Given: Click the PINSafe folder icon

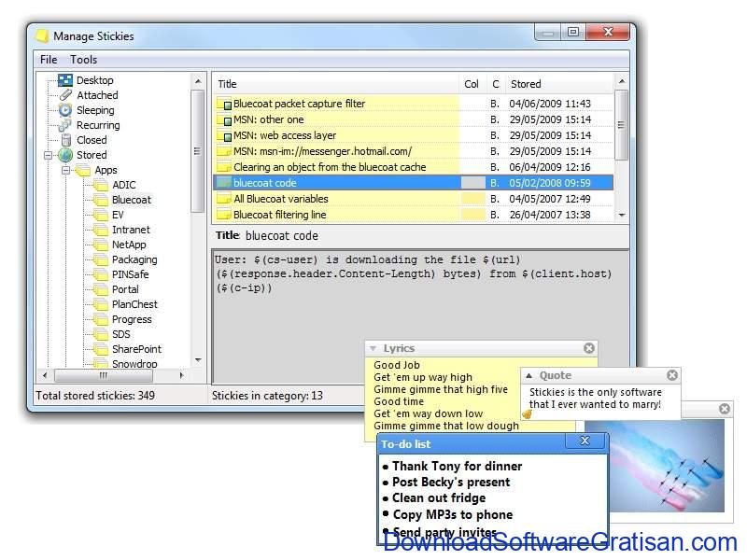Looking at the screenshot, I should (x=101, y=274).
